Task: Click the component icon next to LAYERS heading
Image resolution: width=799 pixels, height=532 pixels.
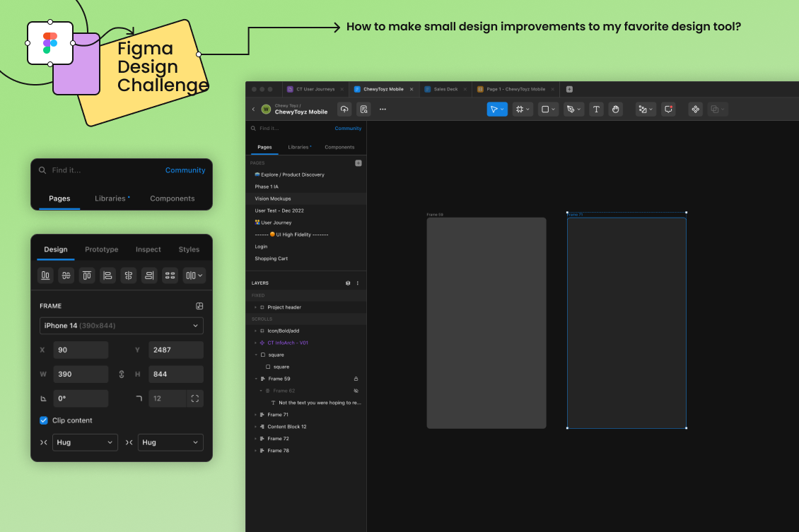Action: [x=348, y=283]
